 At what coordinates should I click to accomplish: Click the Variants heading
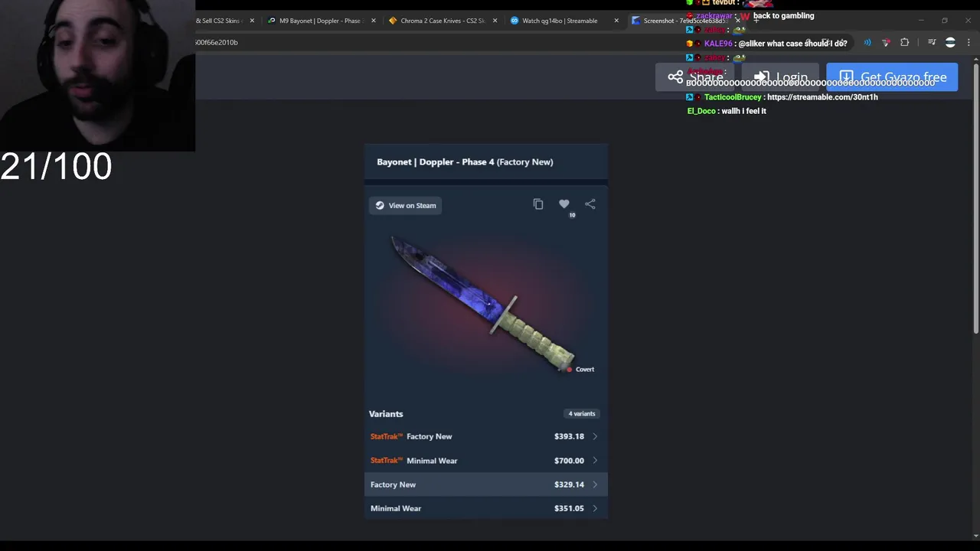tap(386, 414)
